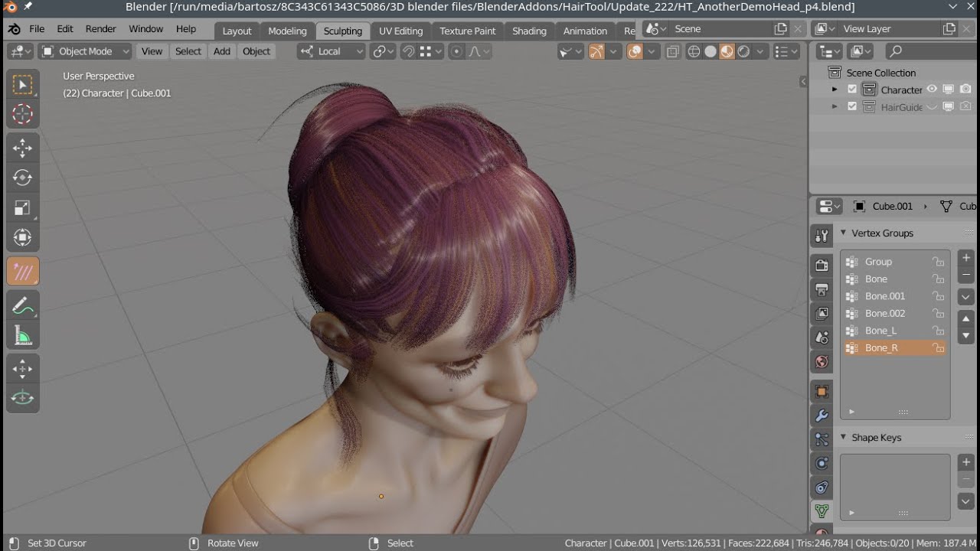
Task: Toggle show gizmo button
Action: (596, 51)
